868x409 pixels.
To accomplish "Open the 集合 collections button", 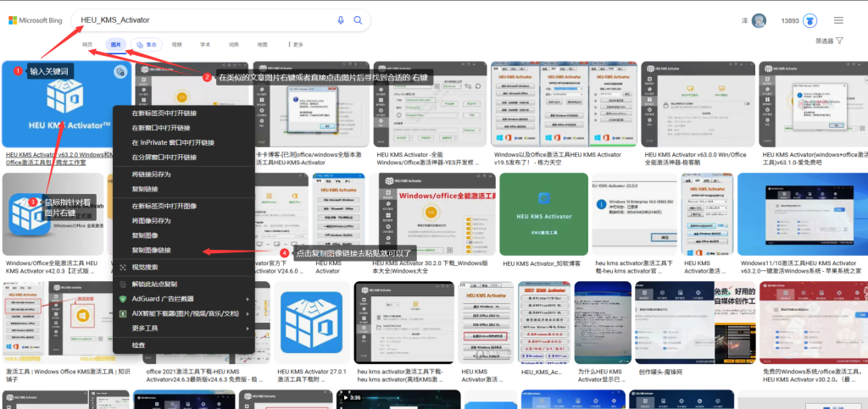I will tap(147, 44).
